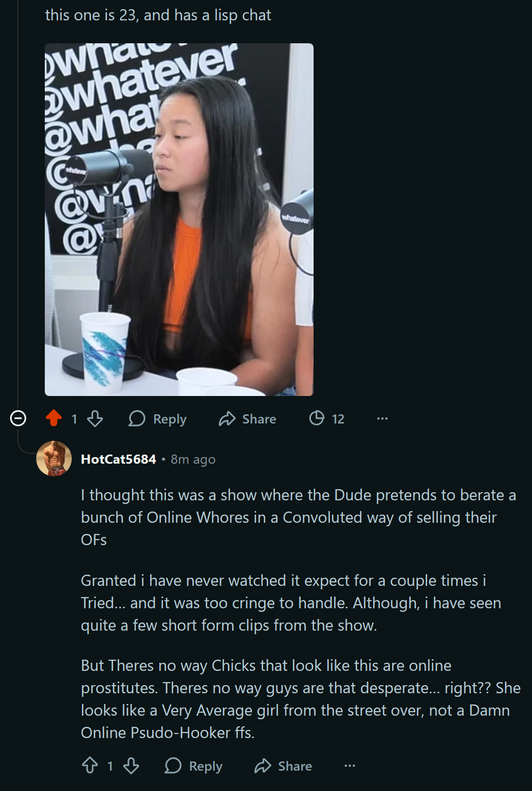This screenshot has height=791, width=532.
Task: Click Reply under the image comment
Action: pos(158,418)
